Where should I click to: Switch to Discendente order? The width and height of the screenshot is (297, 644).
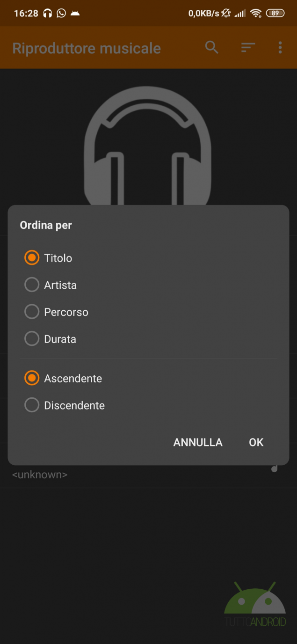pyautogui.click(x=32, y=405)
